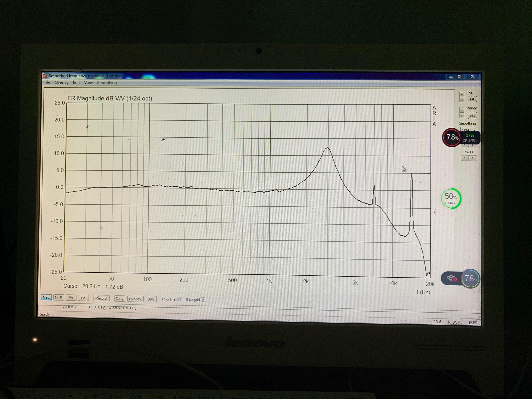This screenshot has width=532, height=399.
Task: Close the Smoothed frequency response window
Action: coord(472,76)
